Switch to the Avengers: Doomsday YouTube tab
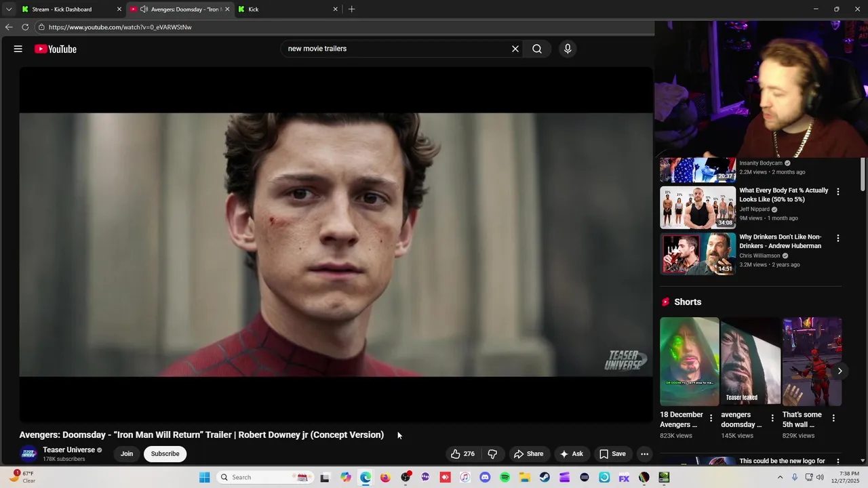The width and height of the screenshot is (868, 488). (180, 9)
